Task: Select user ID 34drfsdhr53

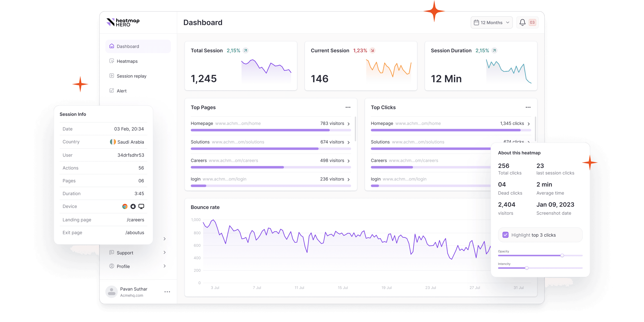Action: pos(131,155)
